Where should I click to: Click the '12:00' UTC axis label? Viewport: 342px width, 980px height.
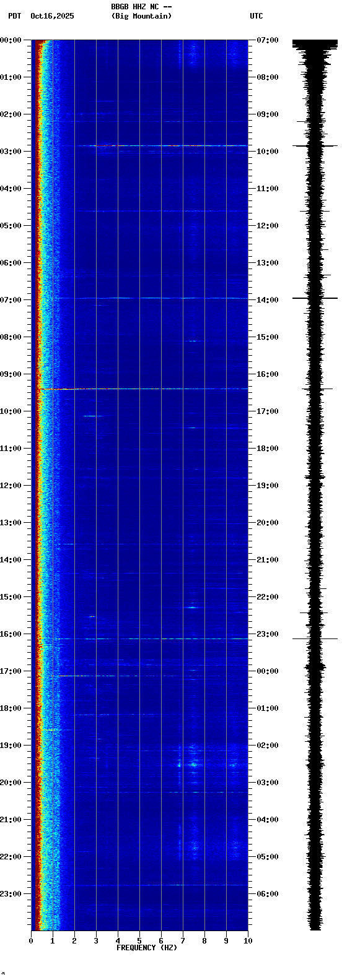pyautogui.click(x=268, y=226)
